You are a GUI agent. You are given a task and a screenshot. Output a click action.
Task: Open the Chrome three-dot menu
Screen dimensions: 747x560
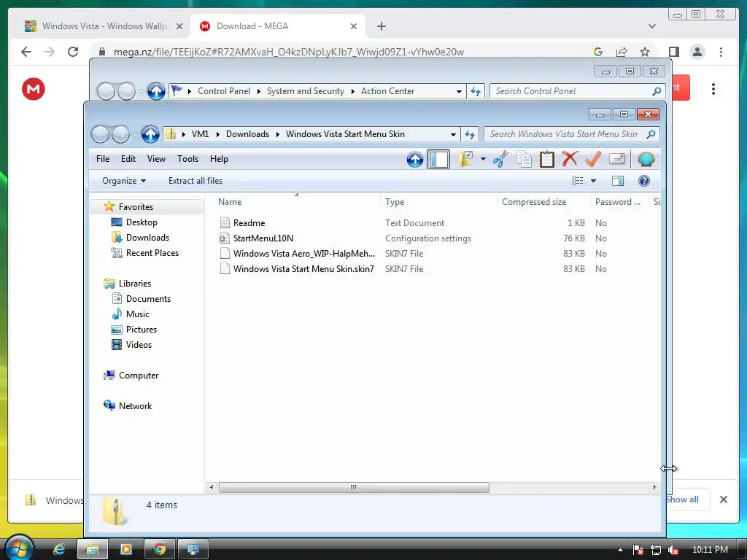(x=721, y=52)
